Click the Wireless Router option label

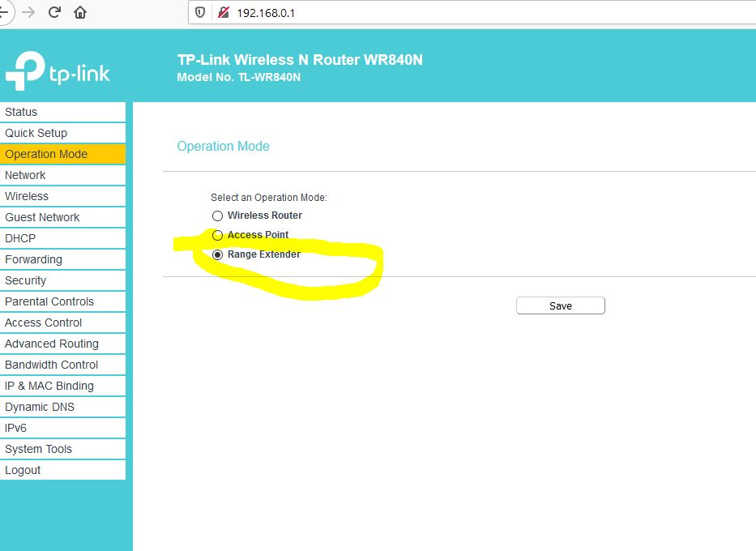(x=265, y=216)
